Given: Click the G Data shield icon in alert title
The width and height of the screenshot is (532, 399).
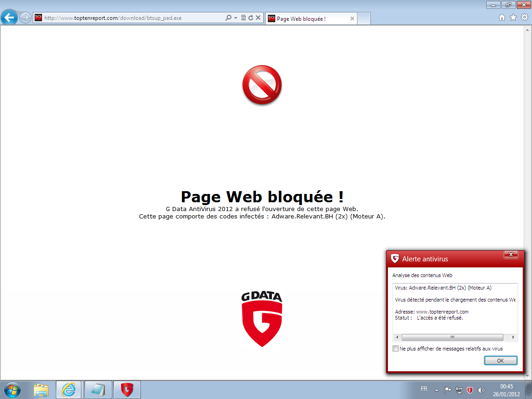Looking at the screenshot, I should click(394, 259).
